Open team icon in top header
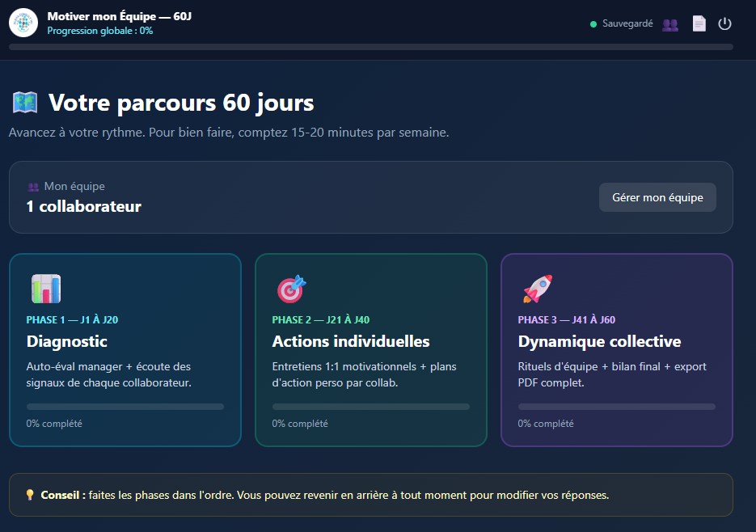The width and height of the screenshot is (756, 532). click(670, 24)
